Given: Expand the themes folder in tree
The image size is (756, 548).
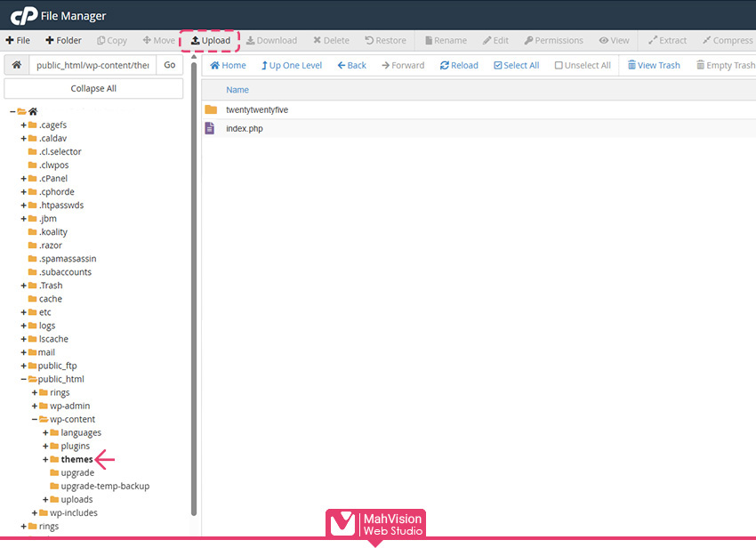Looking at the screenshot, I should click(45, 459).
